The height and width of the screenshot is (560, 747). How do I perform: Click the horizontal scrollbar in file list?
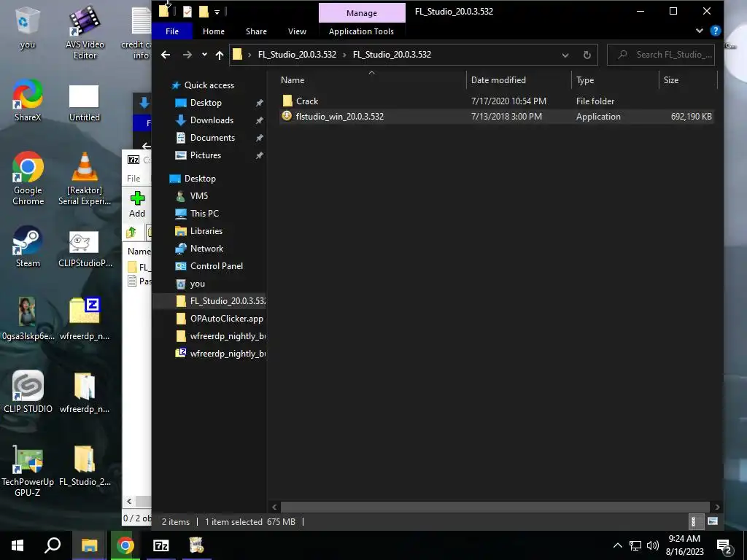click(x=495, y=507)
